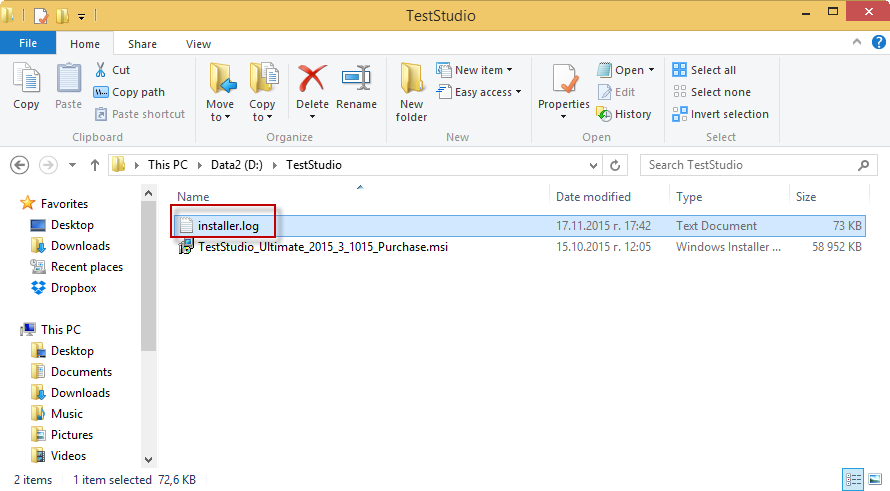This screenshot has height=491, width=890.
Task: Click Select none
Action: pyautogui.click(x=712, y=92)
